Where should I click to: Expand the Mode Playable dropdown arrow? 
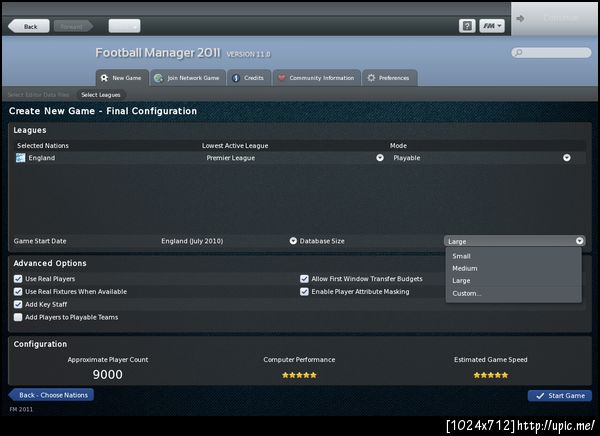(x=567, y=158)
